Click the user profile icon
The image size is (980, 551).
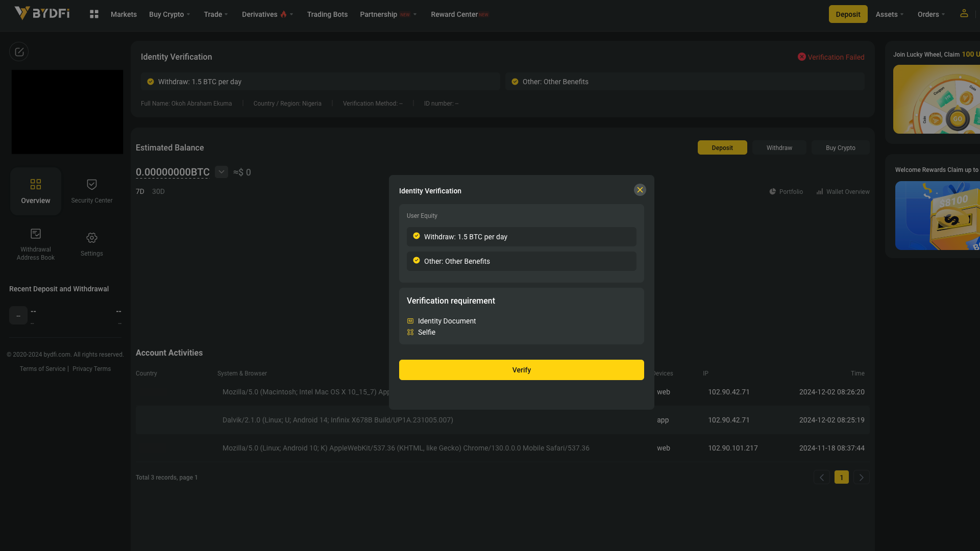(964, 13)
